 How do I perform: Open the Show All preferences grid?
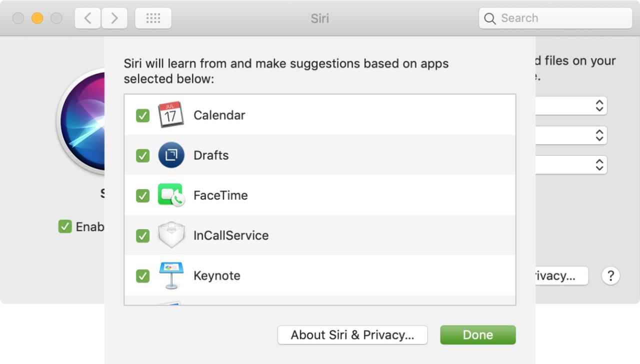pos(153,18)
